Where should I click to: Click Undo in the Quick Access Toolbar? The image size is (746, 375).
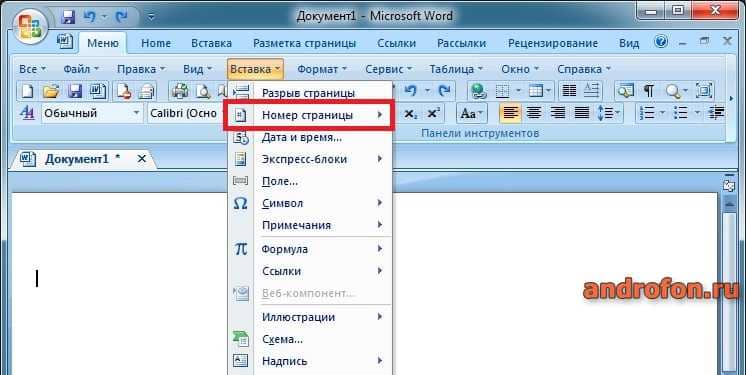89,18
